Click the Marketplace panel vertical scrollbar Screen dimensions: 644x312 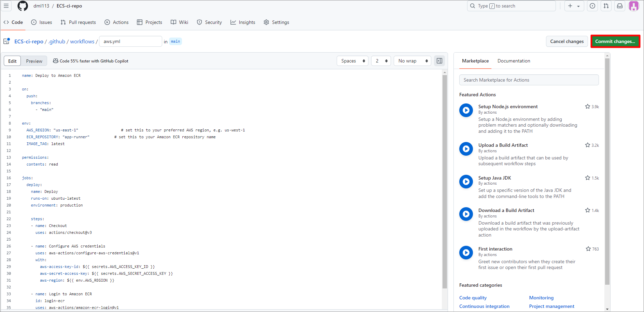click(x=607, y=171)
